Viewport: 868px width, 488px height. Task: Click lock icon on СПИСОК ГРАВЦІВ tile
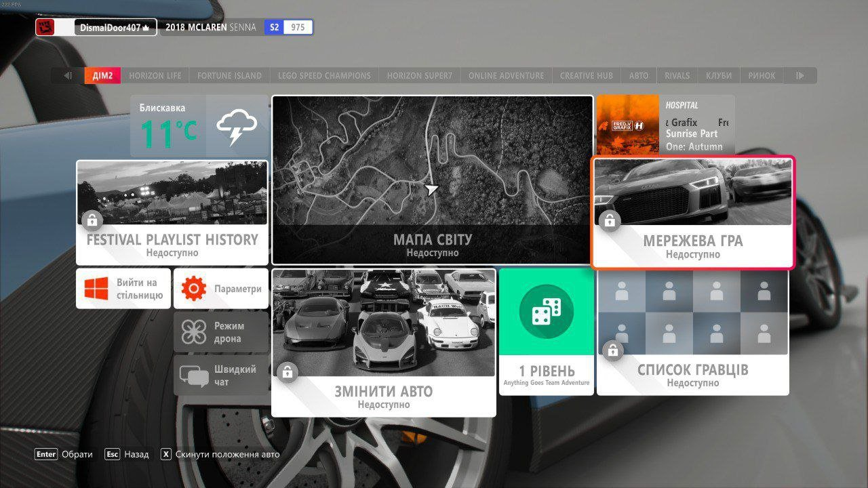pyautogui.click(x=612, y=350)
